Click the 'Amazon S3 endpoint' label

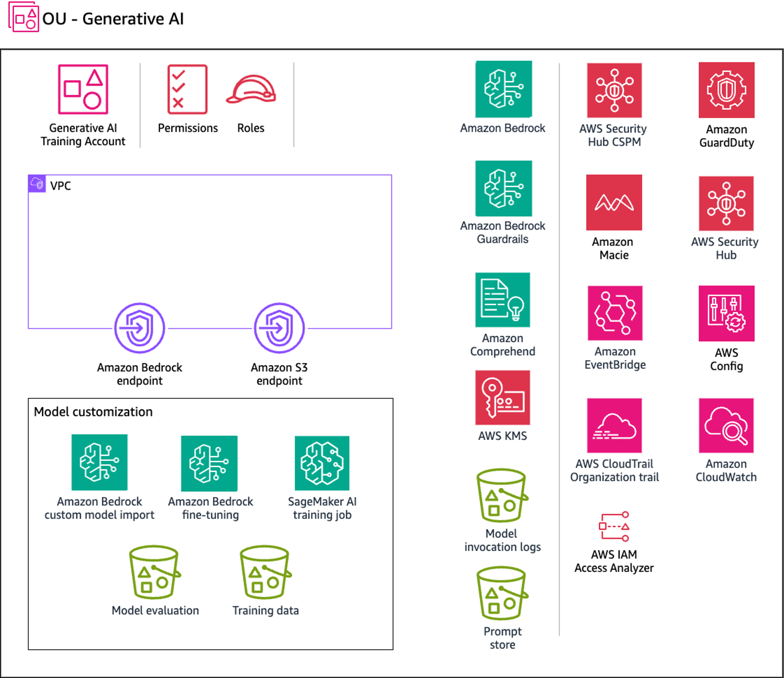click(x=279, y=374)
